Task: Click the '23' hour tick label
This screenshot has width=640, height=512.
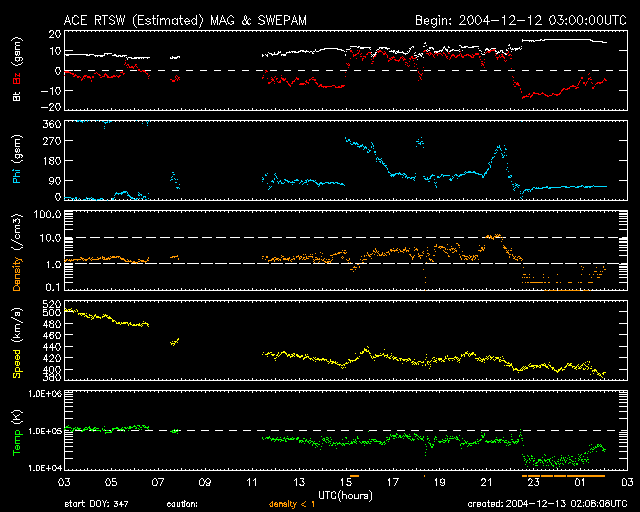Action: point(533,483)
